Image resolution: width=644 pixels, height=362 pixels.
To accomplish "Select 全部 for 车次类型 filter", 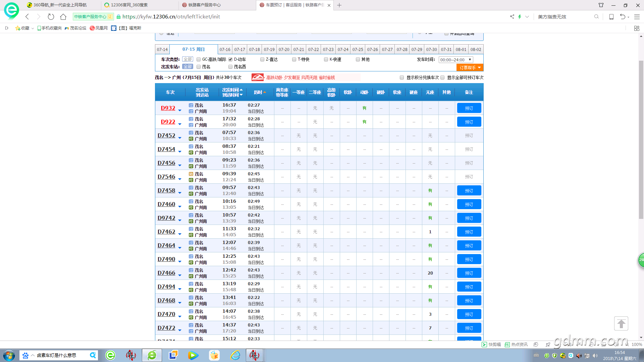I will [188, 59].
